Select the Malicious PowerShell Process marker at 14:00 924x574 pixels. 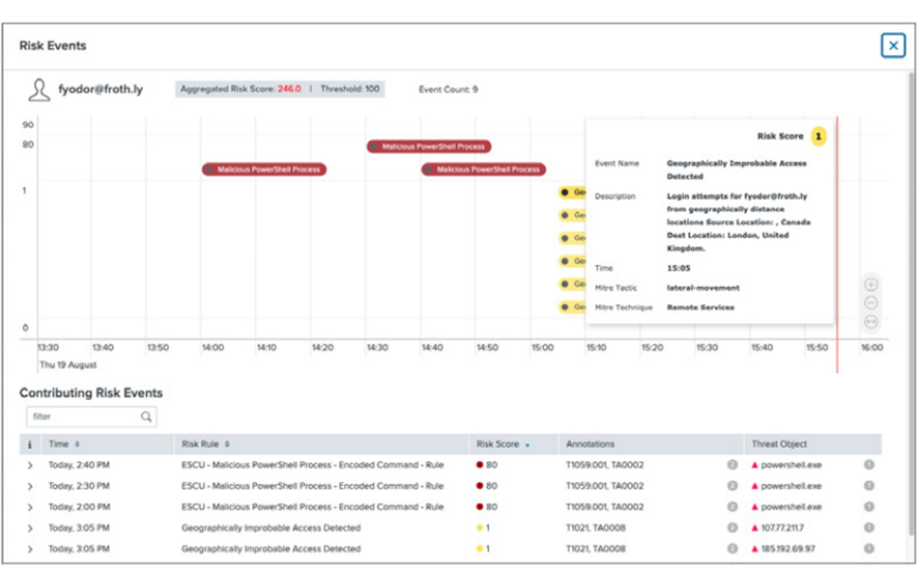(264, 170)
